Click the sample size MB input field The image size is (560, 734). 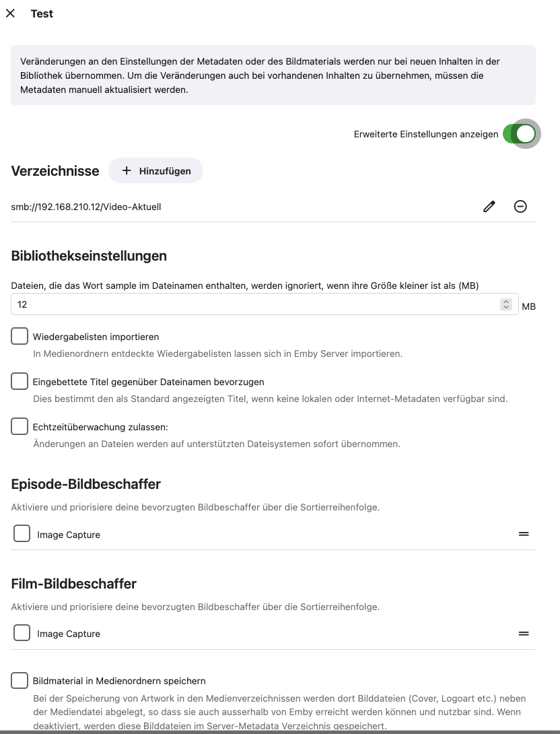click(x=256, y=304)
